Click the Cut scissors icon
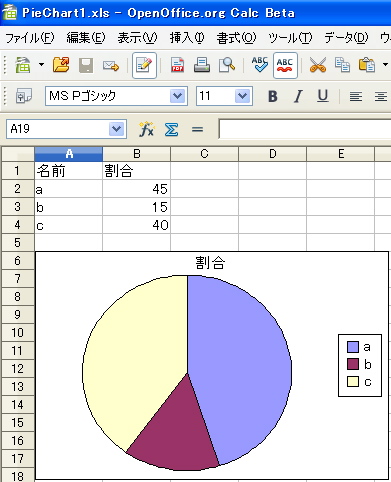 coord(318,65)
